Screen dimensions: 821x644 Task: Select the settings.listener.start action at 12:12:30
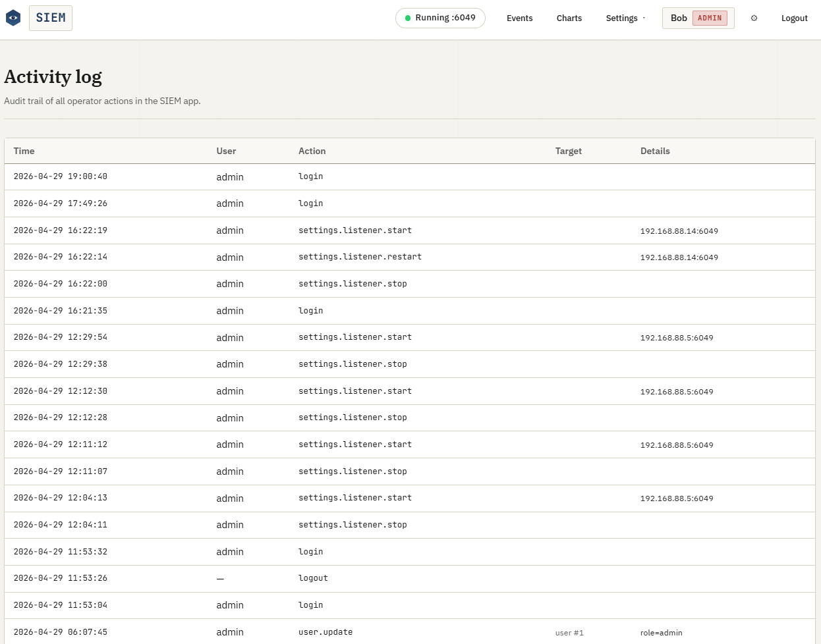tap(355, 391)
